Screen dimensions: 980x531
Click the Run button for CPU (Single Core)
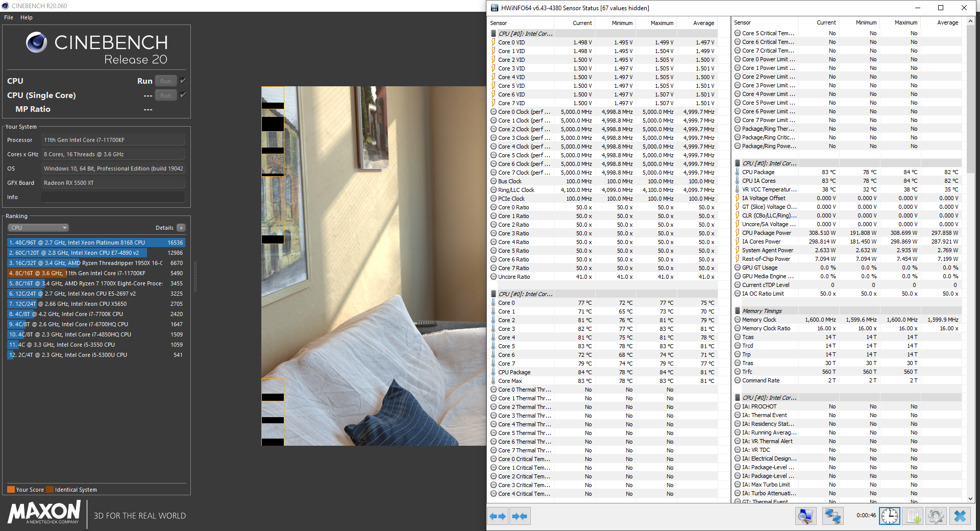click(166, 95)
